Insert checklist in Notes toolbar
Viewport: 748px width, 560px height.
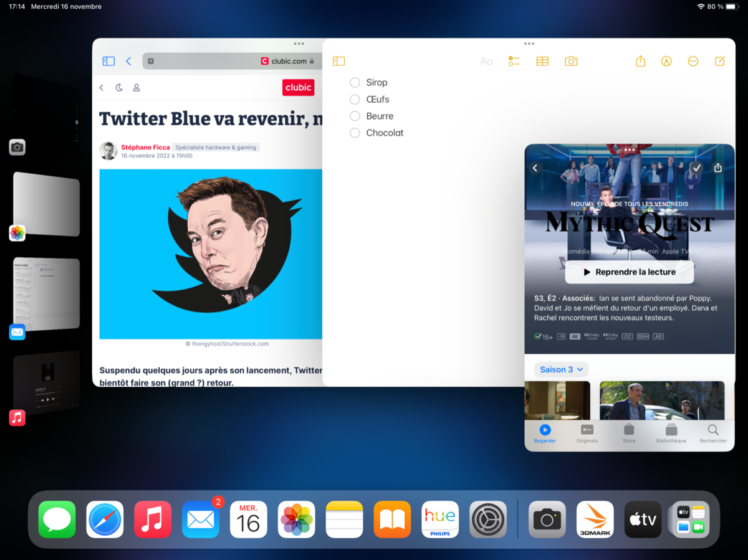pyautogui.click(x=514, y=61)
